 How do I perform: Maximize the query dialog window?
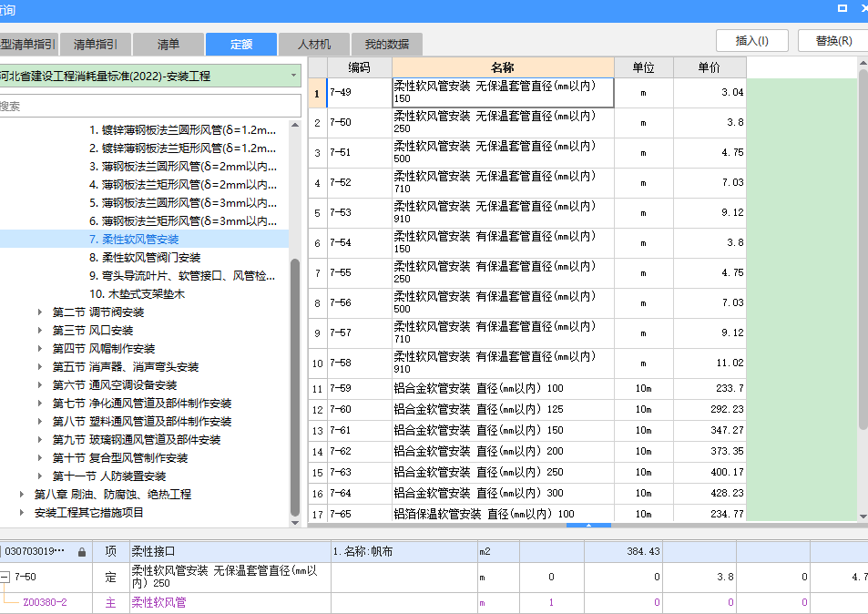tap(842, 8)
